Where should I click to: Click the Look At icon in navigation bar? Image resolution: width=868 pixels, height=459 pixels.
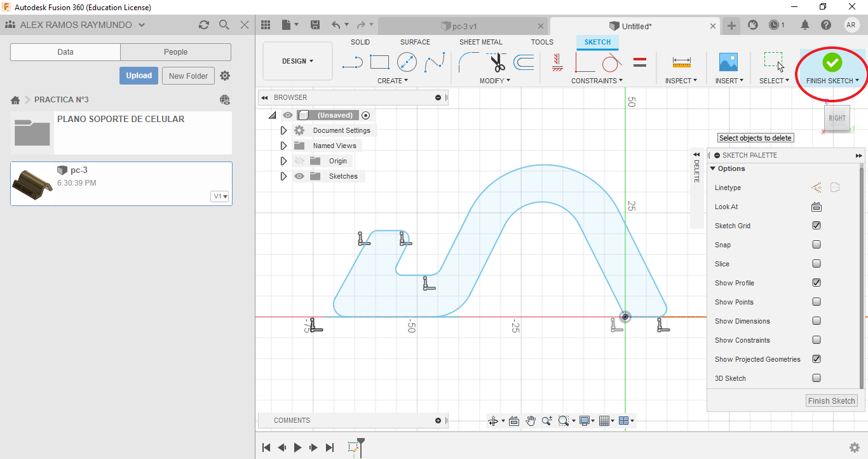click(x=514, y=421)
